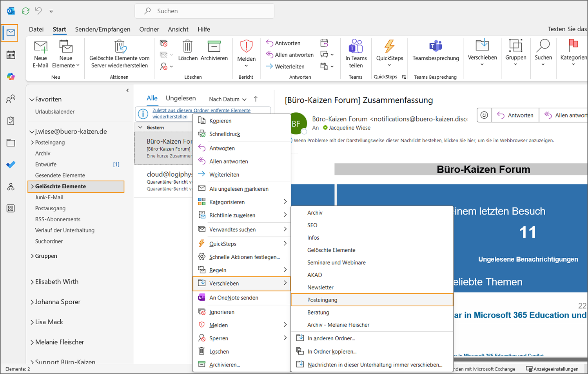Click the In Teams teilen icon
Screen dimensions: 588x374
[356, 47]
